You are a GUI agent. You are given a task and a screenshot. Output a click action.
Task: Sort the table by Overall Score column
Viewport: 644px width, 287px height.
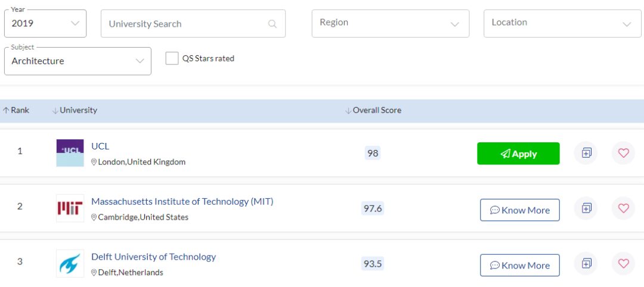tap(373, 110)
